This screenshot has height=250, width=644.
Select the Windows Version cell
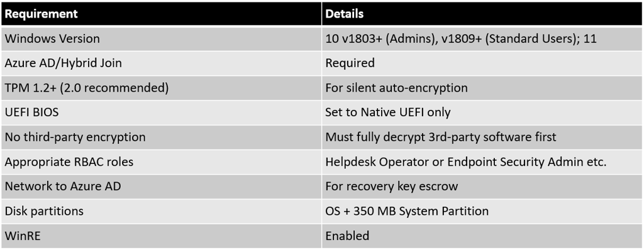(162, 38)
